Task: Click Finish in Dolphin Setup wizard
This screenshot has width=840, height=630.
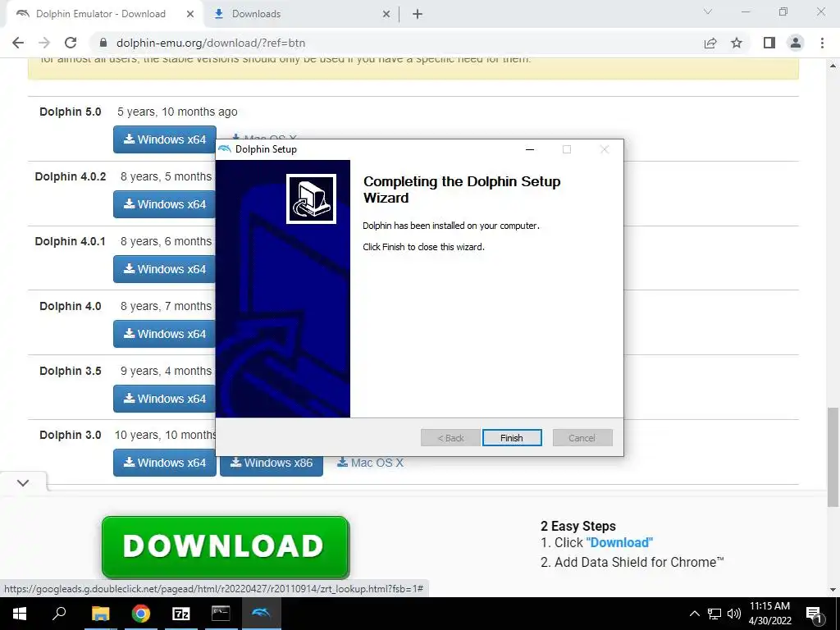Action: 512,438
